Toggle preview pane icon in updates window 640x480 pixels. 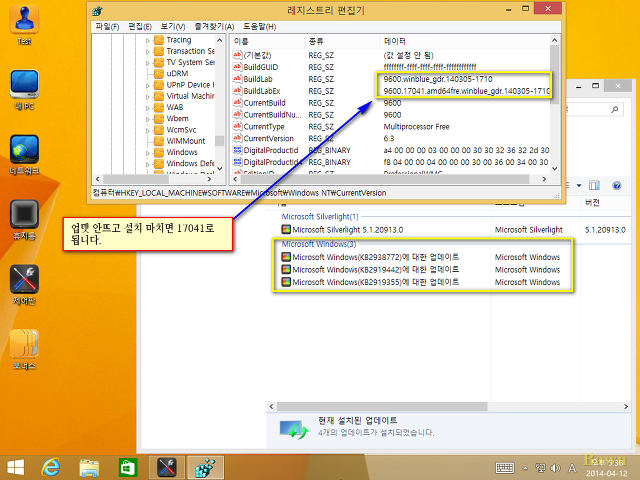(594, 186)
